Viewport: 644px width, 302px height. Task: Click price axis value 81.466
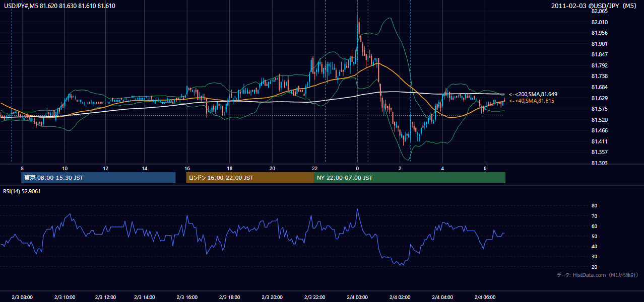[x=599, y=130]
